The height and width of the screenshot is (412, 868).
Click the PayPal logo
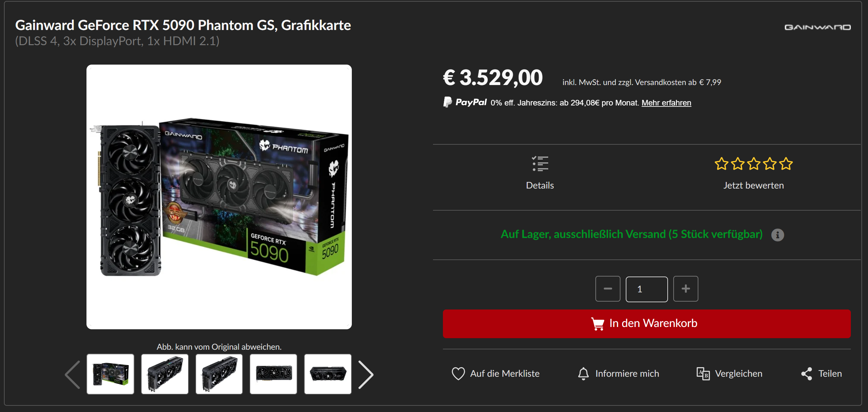pos(465,102)
